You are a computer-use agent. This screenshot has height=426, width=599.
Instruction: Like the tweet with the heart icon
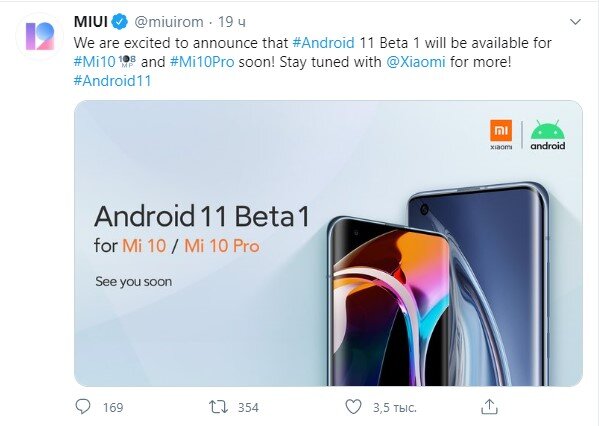point(353,407)
